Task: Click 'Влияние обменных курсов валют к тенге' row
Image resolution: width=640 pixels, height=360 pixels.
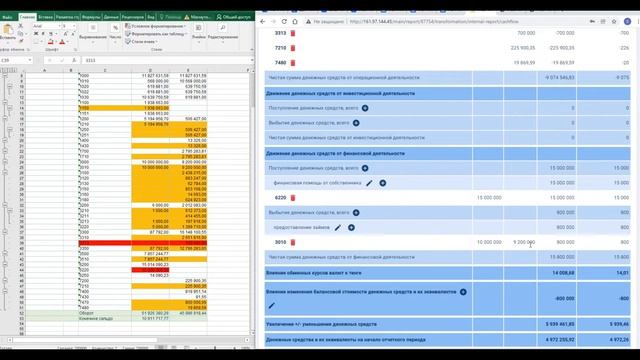Action: click(x=447, y=273)
